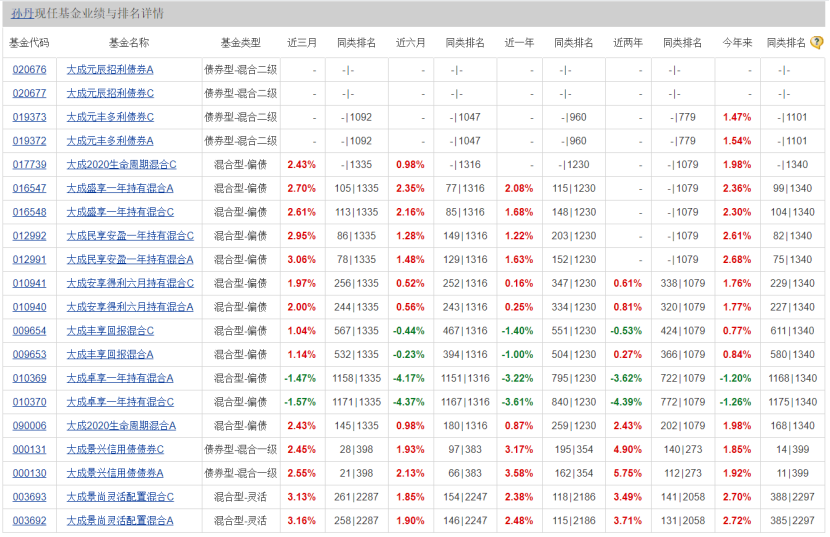Open fund code 003693

point(30,497)
